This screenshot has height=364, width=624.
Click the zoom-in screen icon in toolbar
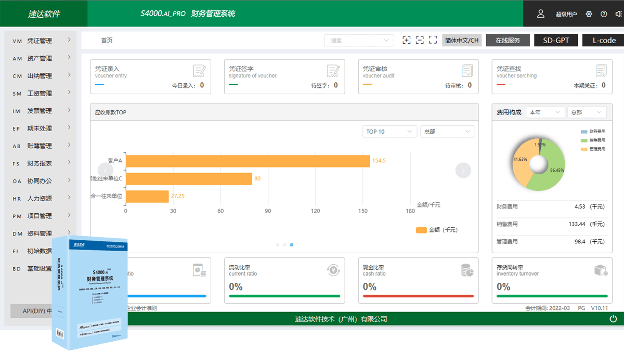click(407, 40)
